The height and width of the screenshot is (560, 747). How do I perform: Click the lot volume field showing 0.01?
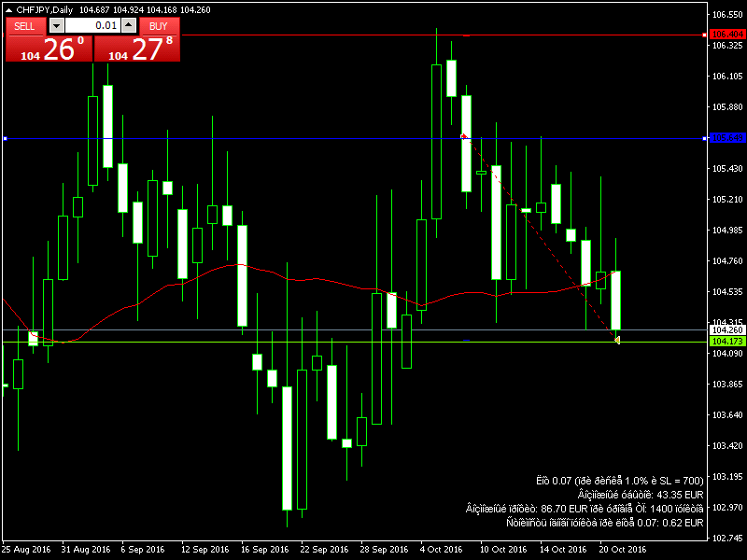(92, 26)
